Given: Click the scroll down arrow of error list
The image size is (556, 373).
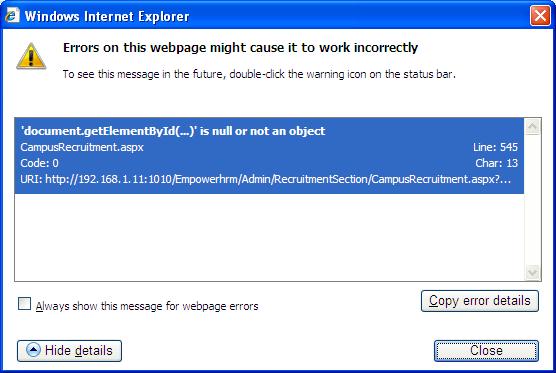Looking at the screenshot, I should click(533, 272).
